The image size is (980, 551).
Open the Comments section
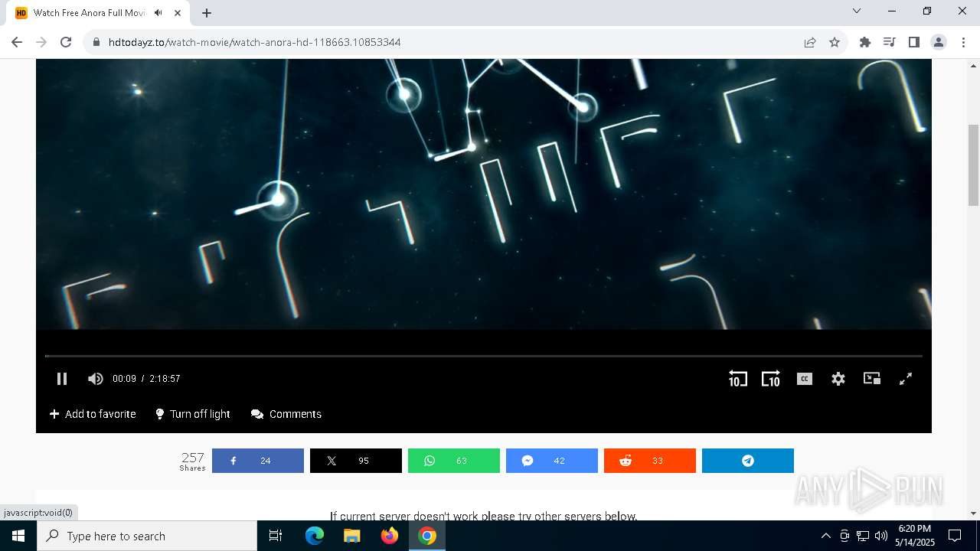(286, 414)
